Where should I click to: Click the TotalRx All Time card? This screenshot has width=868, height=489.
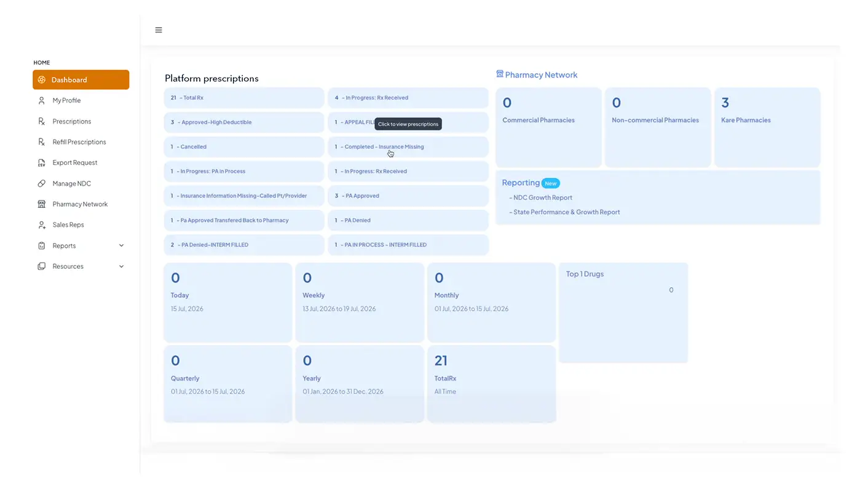[492, 384]
